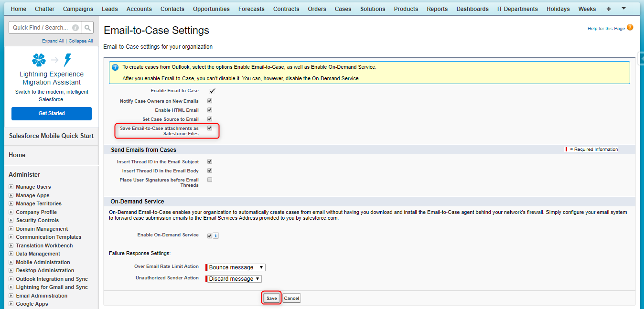The height and width of the screenshot is (309, 644).
Task: Click the Lightning bolt icon in Migration Assistant
Action: click(x=67, y=60)
